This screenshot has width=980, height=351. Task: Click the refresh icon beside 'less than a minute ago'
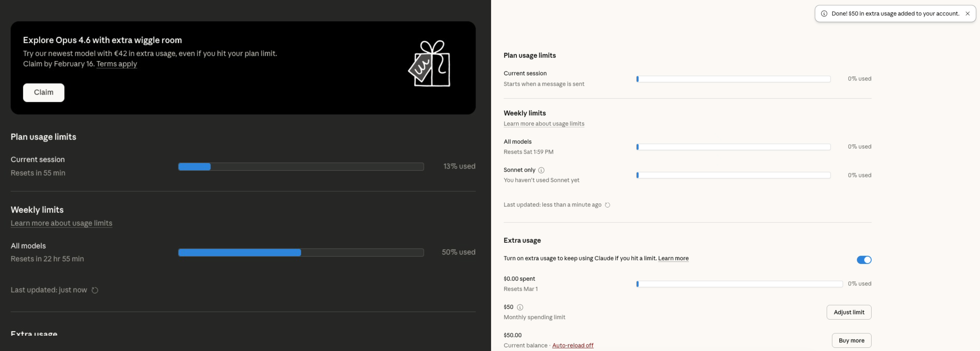tap(608, 205)
